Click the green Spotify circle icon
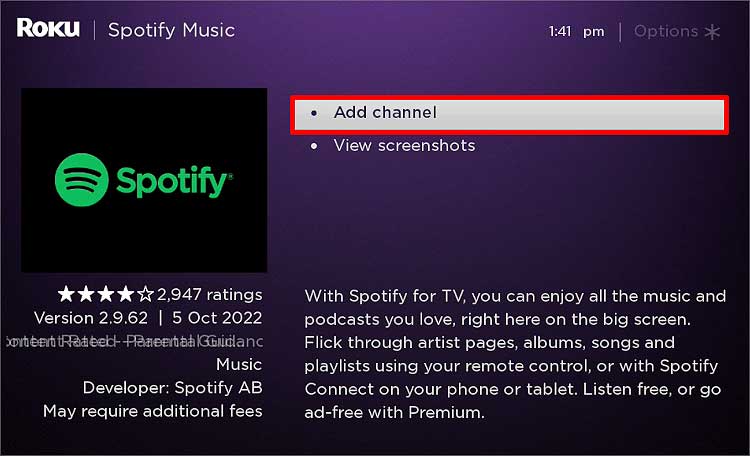The height and width of the screenshot is (456, 750). (82, 181)
